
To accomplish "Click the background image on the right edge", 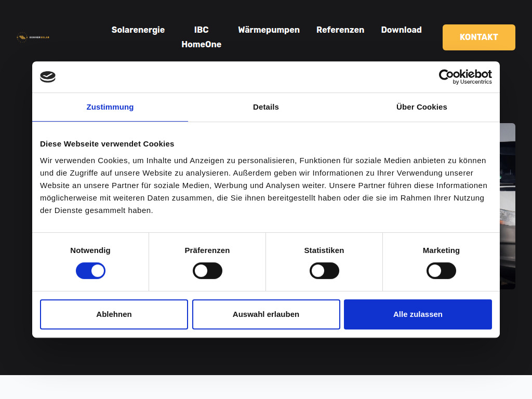I will pos(508,208).
